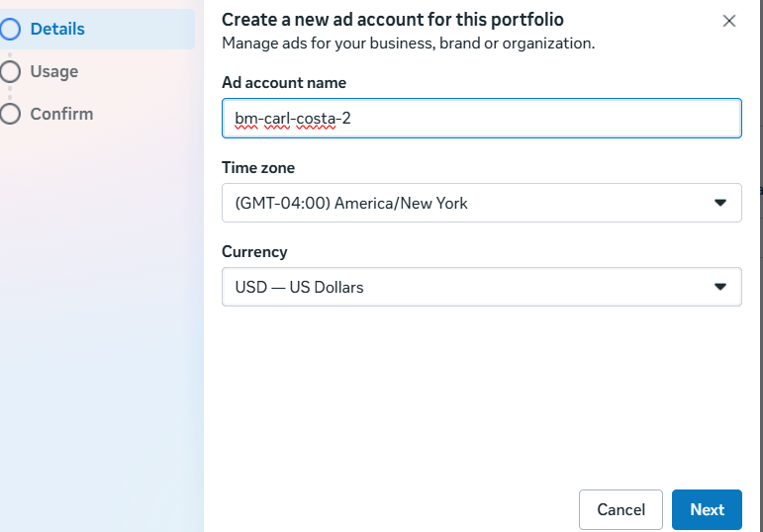Click the "Create a new ad account" heading
This screenshot has width=763, height=532.
[393, 20]
